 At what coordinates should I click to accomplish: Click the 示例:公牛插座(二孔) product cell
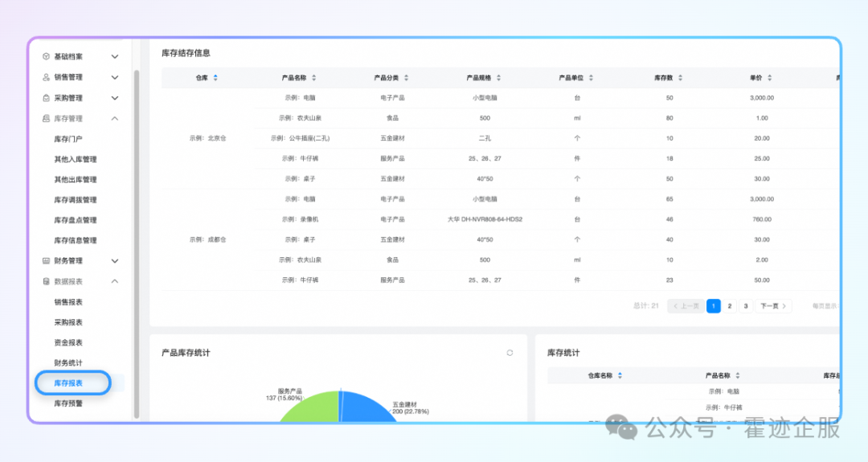coord(300,138)
